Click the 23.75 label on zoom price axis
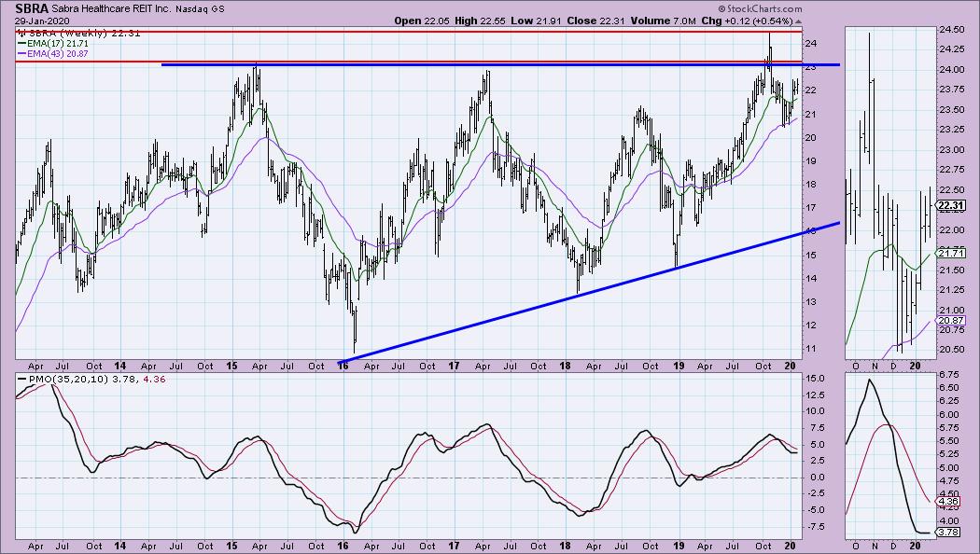980x554 pixels. (951, 90)
